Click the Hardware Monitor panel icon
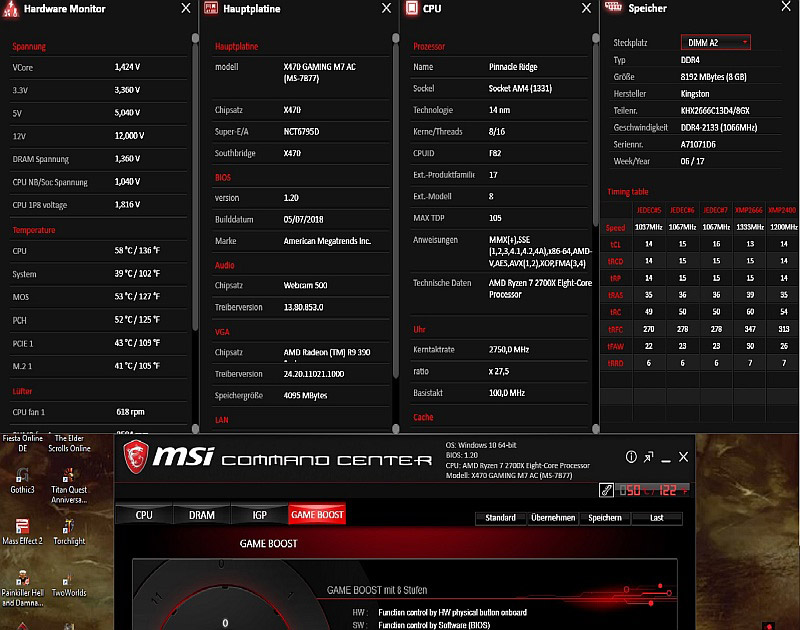Image resolution: width=800 pixels, height=630 pixels. click(11, 9)
